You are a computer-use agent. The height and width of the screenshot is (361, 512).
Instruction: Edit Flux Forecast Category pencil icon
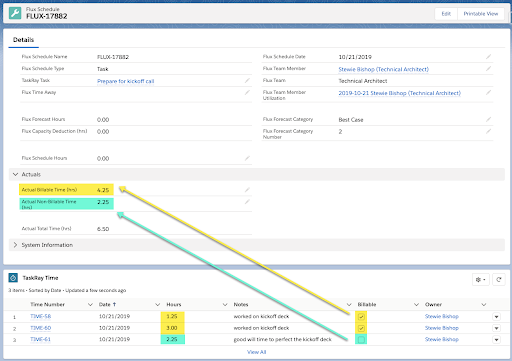click(x=488, y=119)
